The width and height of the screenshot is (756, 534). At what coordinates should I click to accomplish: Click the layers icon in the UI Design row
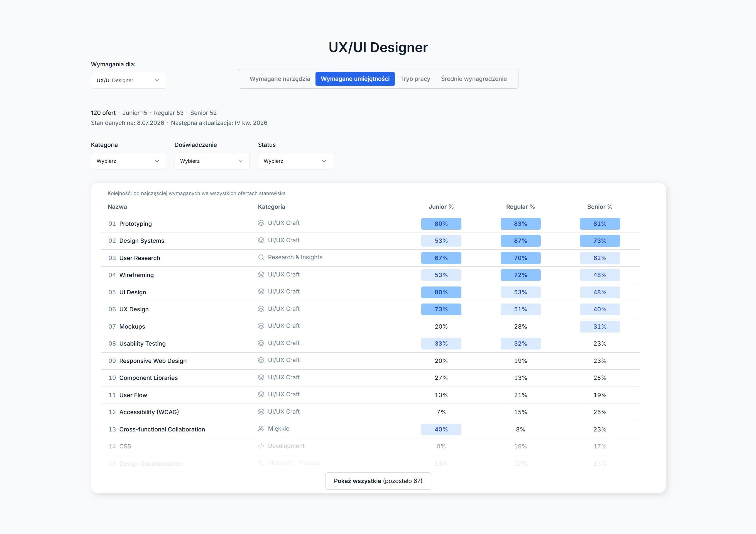261,292
